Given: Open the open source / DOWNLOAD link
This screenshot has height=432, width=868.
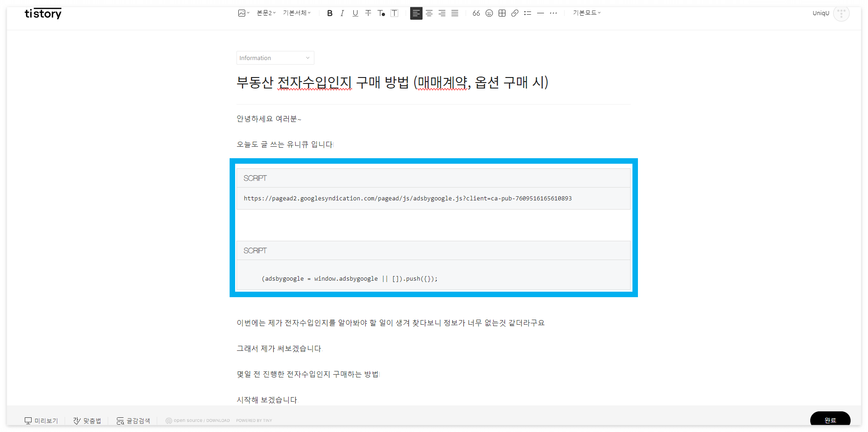Looking at the screenshot, I should [x=198, y=421].
